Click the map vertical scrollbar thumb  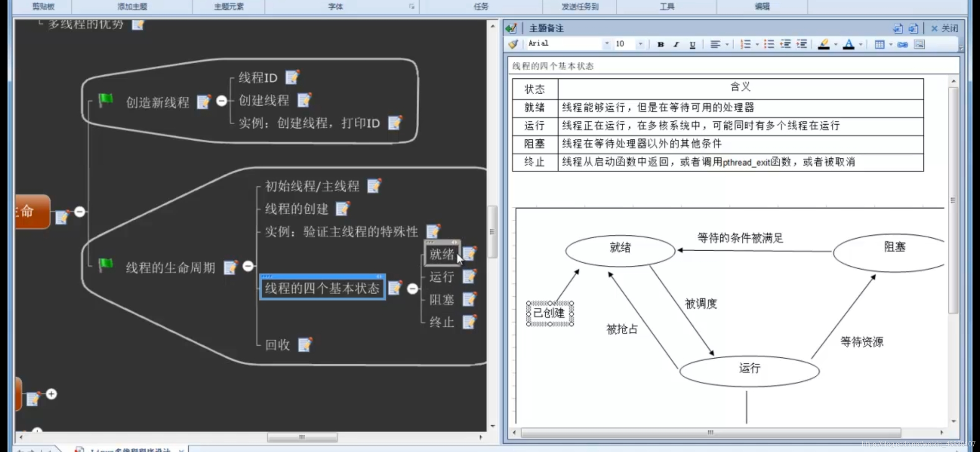493,231
